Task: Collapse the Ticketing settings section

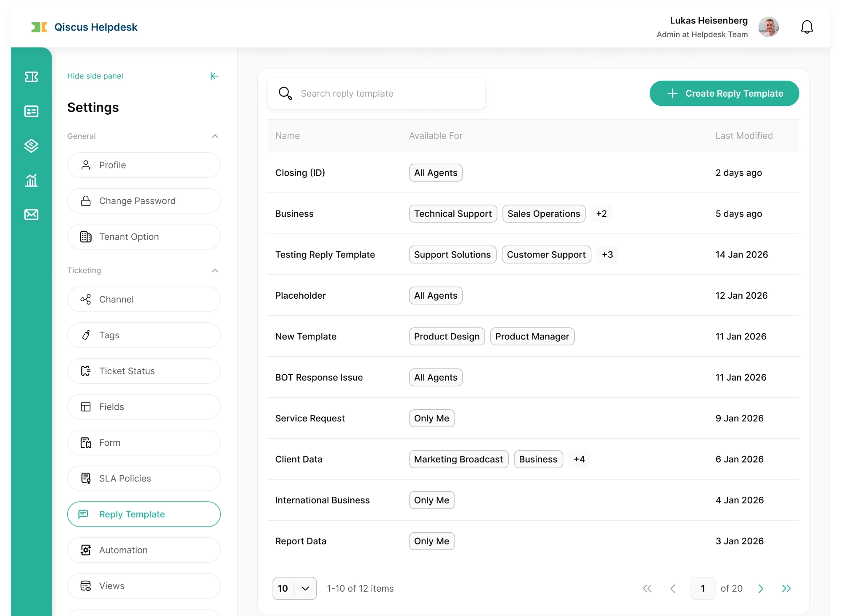Action: (x=215, y=271)
